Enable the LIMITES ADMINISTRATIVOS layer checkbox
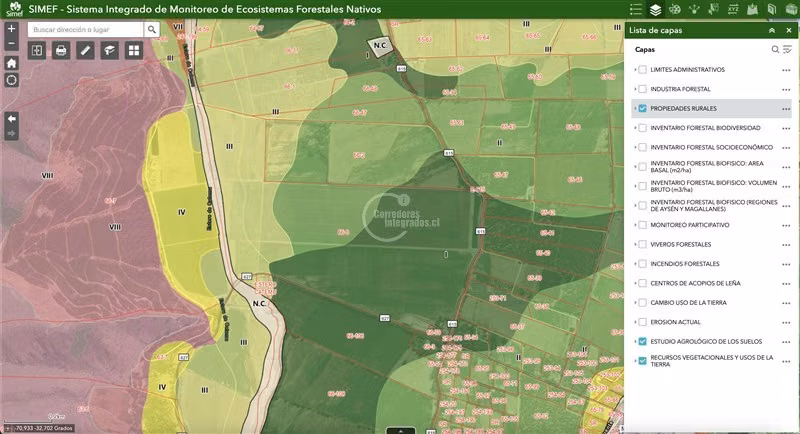Viewport: 800px width, 434px height. coord(642,69)
